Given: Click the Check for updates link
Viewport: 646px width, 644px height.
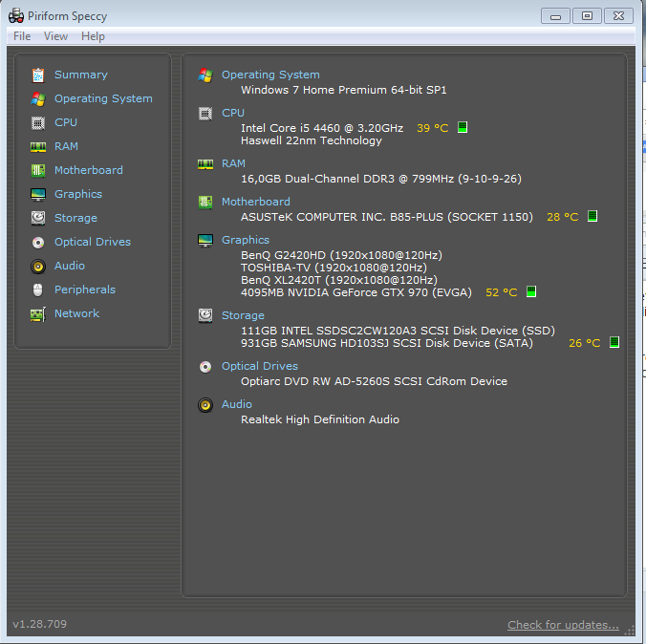Looking at the screenshot, I should pyautogui.click(x=563, y=625).
